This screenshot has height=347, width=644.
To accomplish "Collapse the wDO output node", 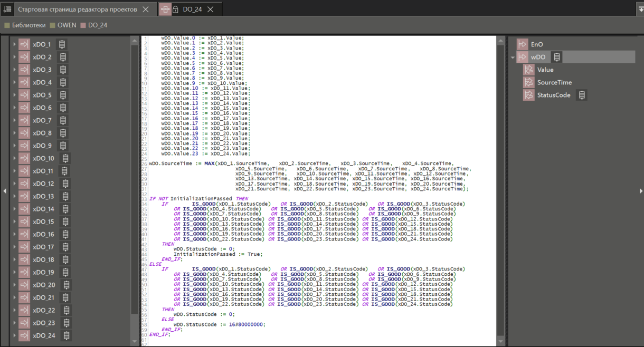I will [513, 57].
